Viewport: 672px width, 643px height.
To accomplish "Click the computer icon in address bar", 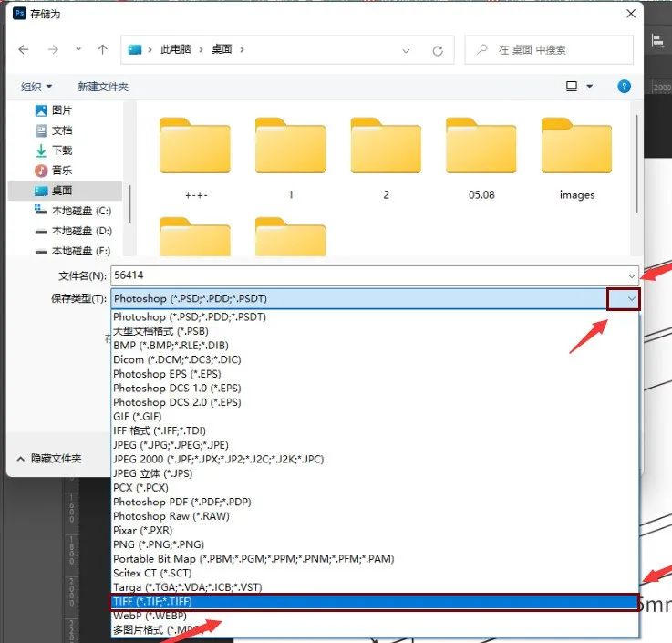I will [135, 50].
